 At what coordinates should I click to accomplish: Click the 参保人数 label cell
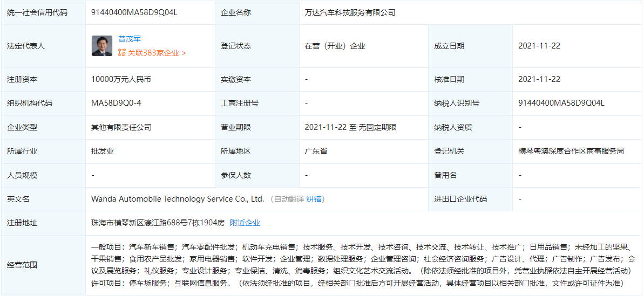(x=257, y=175)
